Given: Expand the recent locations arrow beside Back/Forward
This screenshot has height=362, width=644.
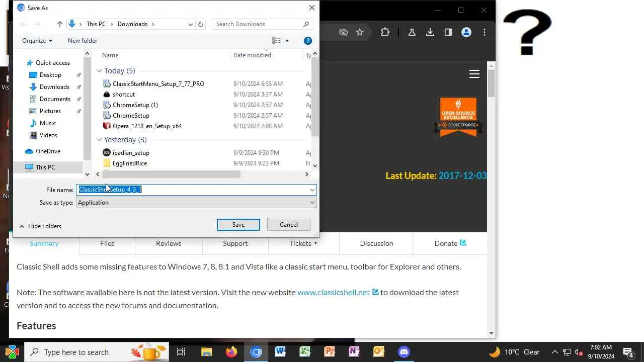Looking at the screenshot, I should (50, 24).
